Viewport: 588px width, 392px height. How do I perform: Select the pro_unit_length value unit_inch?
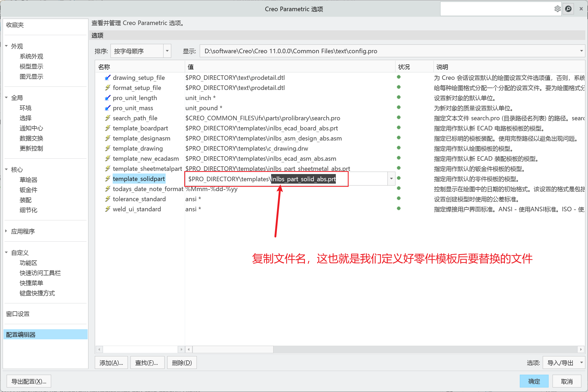tap(200, 98)
